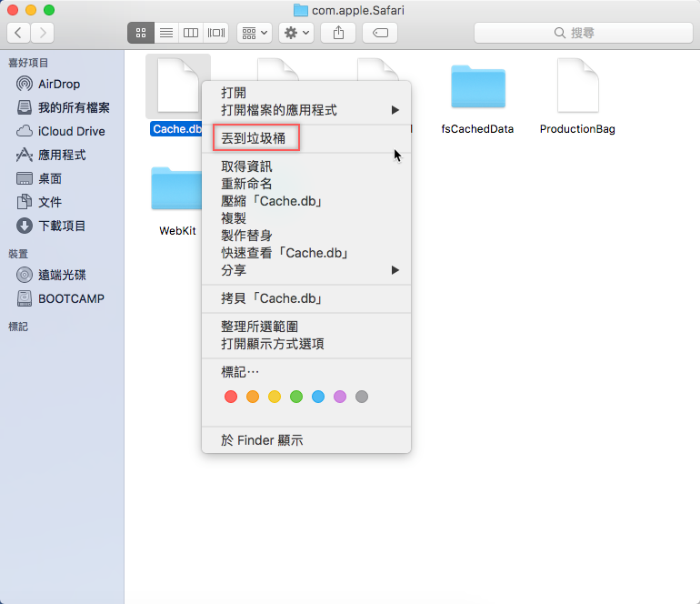Open iCloud Drive in the sidebar
The width and height of the screenshot is (700, 604).
(x=71, y=131)
